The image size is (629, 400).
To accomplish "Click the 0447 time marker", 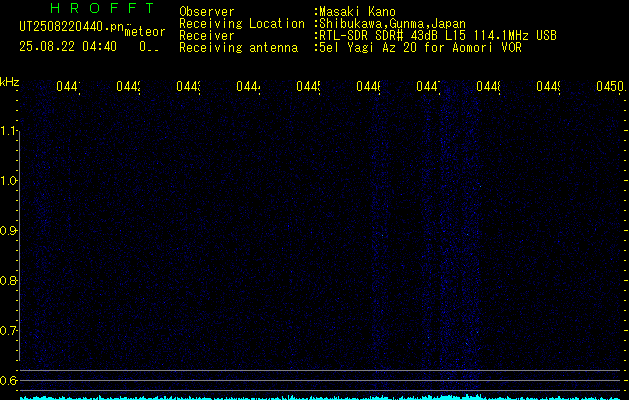I will click(x=428, y=87).
